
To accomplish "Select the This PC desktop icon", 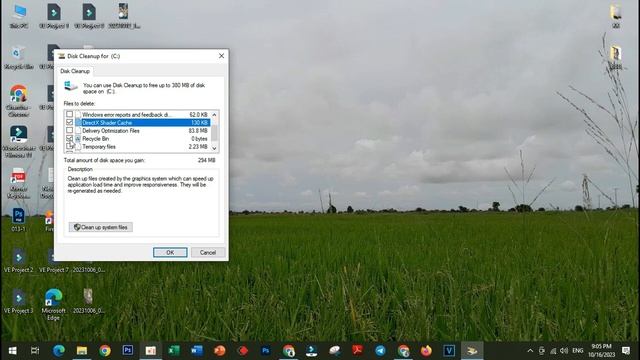I will 19,16.
